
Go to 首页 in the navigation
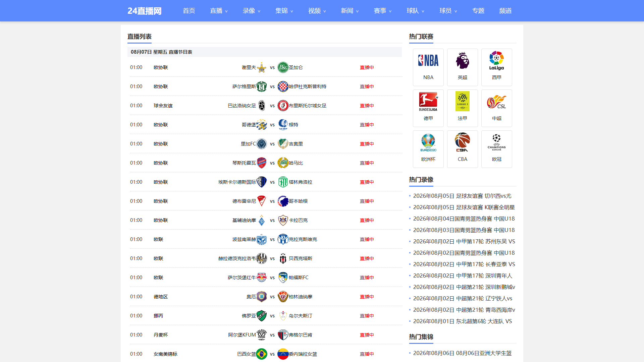(x=189, y=11)
